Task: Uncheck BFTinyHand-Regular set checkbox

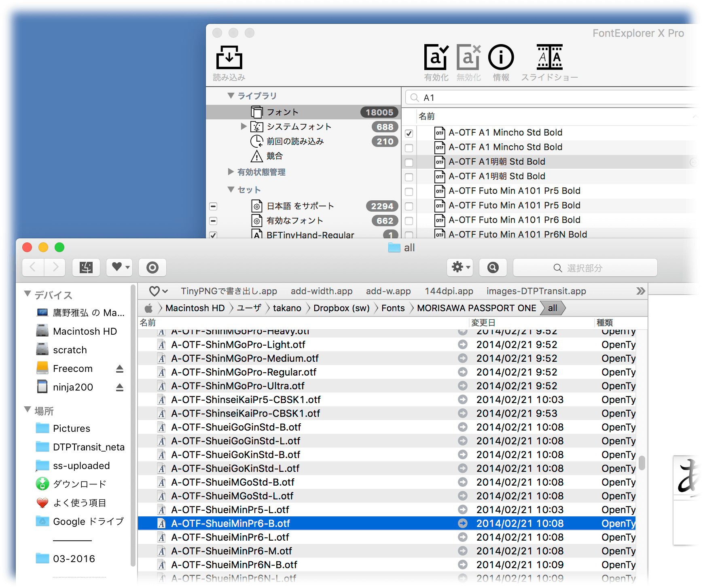Action: (213, 235)
